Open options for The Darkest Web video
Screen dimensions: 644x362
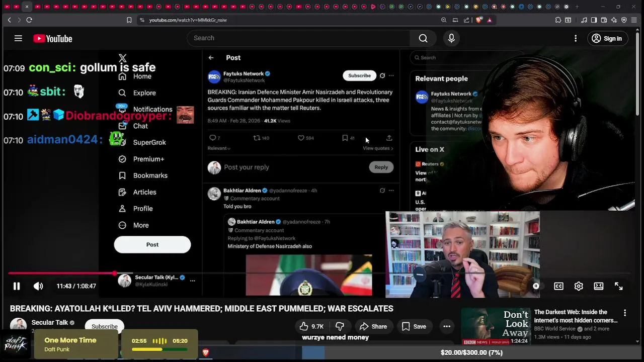pos(625,313)
